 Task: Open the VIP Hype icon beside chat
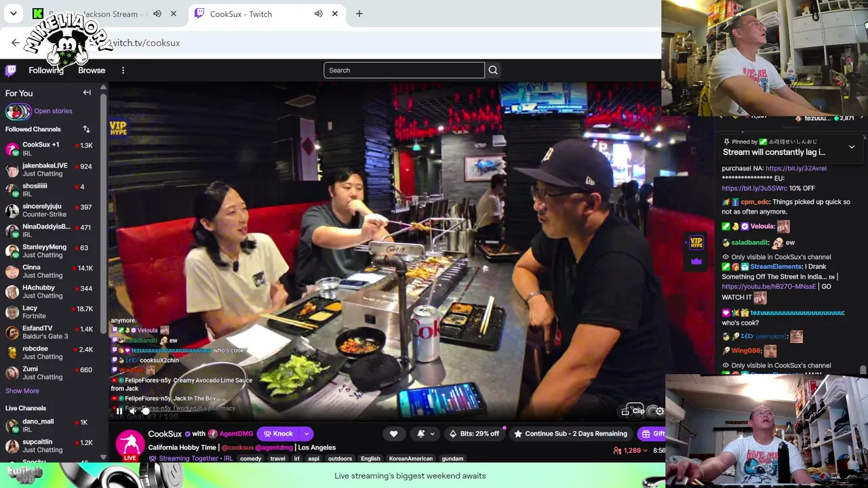pyautogui.click(x=696, y=243)
